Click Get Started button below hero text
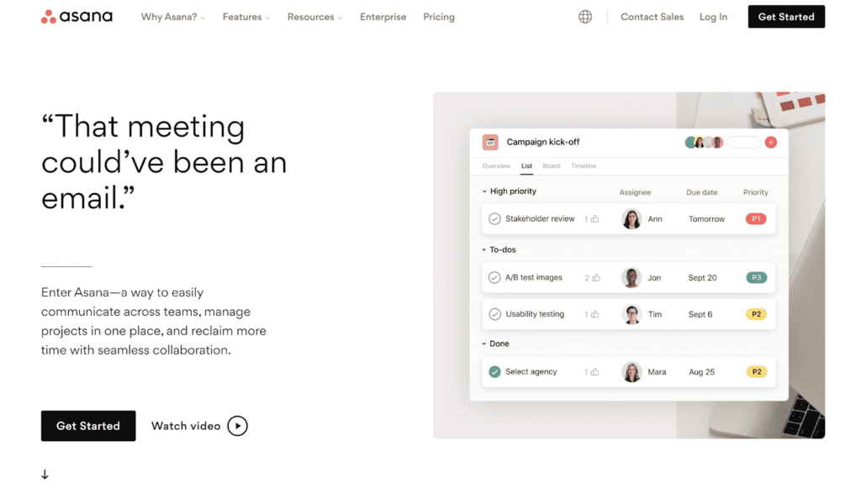 point(87,426)
